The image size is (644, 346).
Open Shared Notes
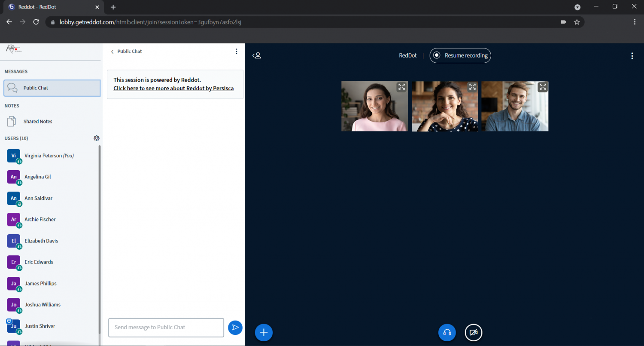click(x=38, y=122)
